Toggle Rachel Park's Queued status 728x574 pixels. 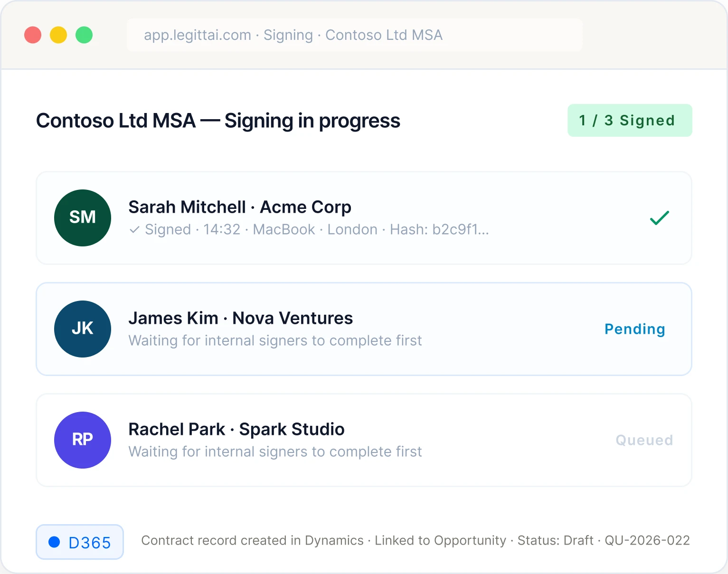643,440
